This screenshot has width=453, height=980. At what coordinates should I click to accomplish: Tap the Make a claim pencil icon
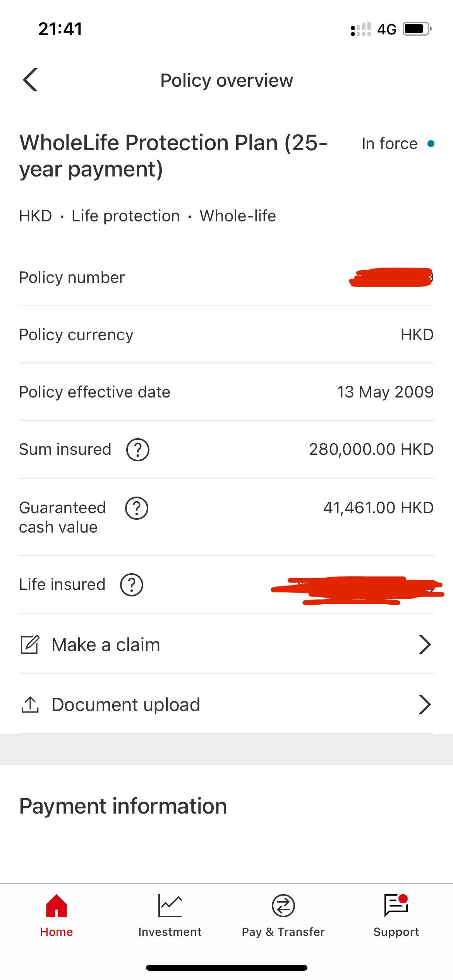coord(30,644)
